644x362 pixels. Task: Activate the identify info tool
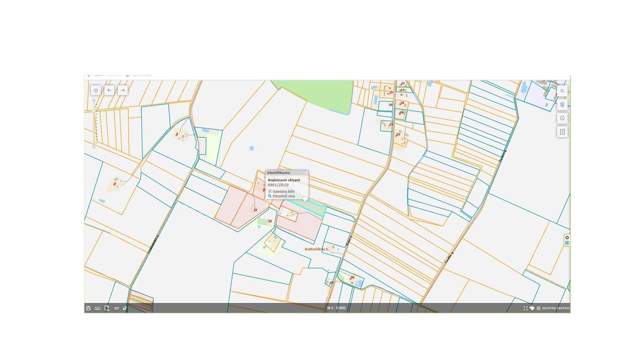[562, 118]
